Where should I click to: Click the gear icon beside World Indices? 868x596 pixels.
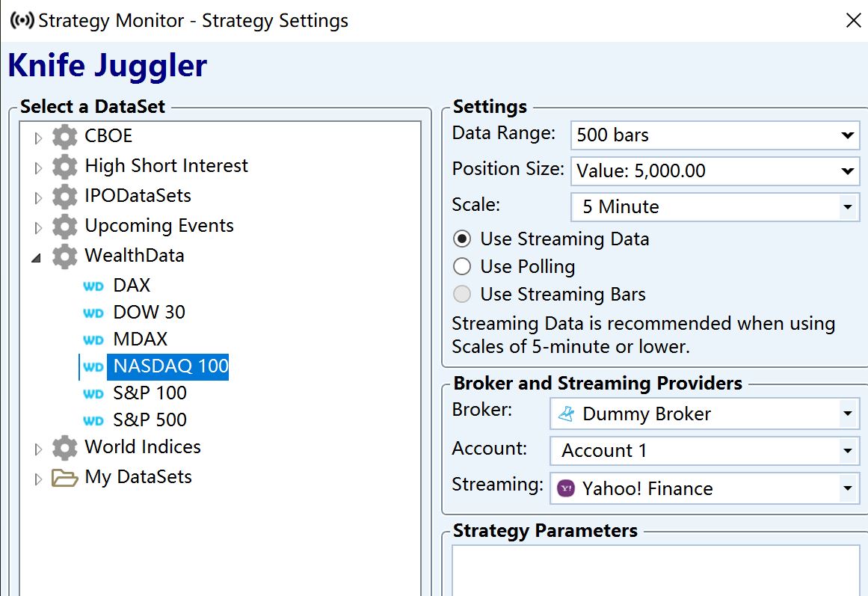point(65,447)
